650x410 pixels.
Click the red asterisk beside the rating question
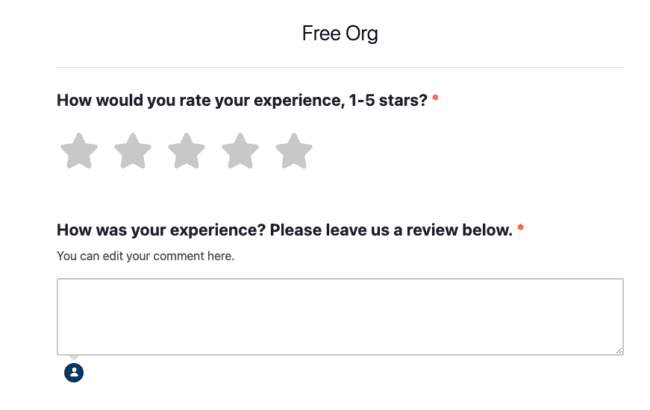click(436, 100)
